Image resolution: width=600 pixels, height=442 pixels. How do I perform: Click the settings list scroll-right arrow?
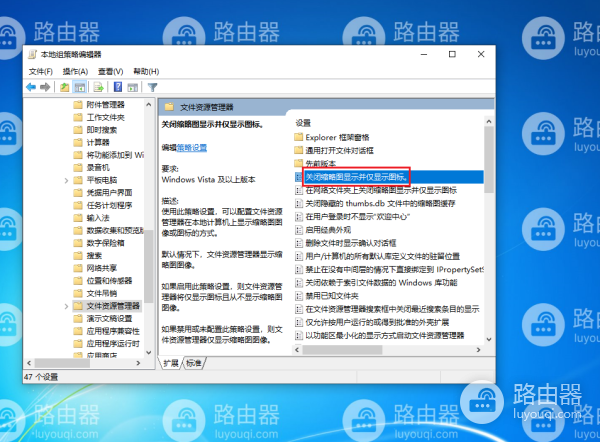coord(478,350)
